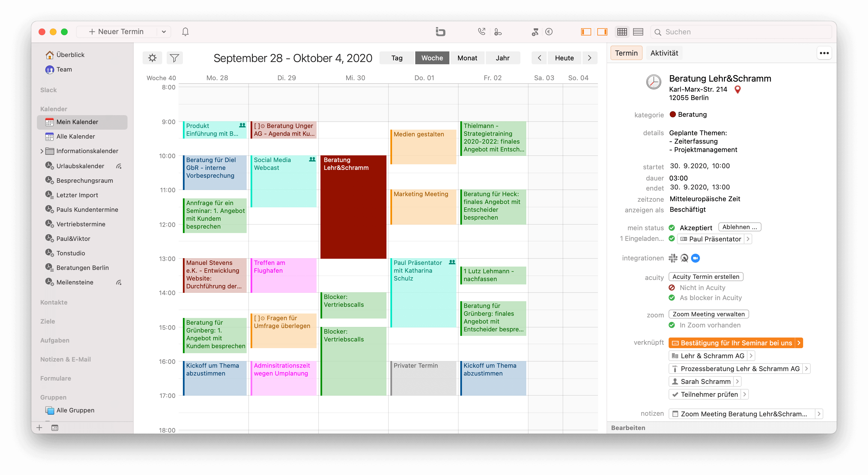Expand the Paul Präsentator invitee chevron
Screen dimensions: 868x475
click(x=748, y=239)
